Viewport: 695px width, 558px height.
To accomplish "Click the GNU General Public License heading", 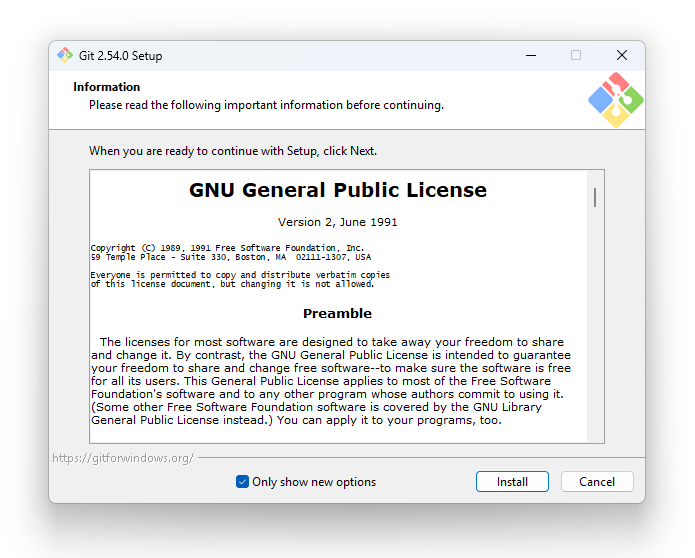I will (338, 190).
